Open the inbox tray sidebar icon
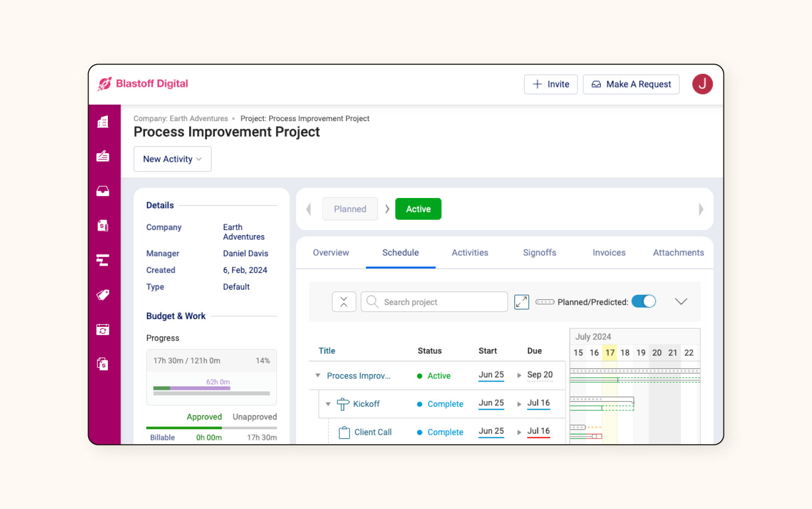 [x=103, y=191]
